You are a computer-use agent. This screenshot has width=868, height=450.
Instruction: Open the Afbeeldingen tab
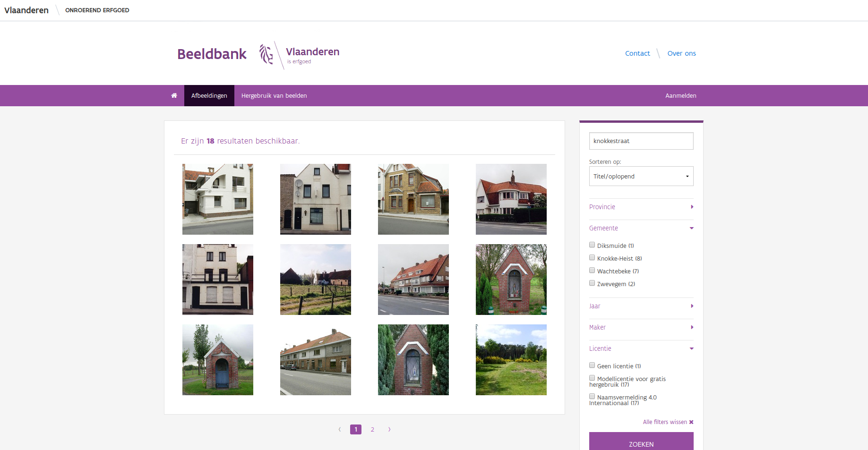(209, 95)
